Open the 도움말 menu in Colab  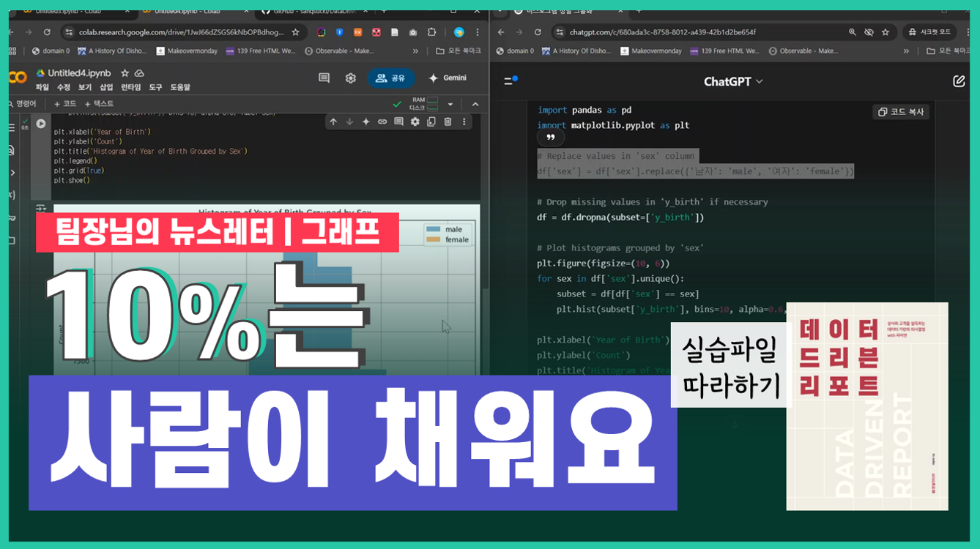click(x=180, y=87)
